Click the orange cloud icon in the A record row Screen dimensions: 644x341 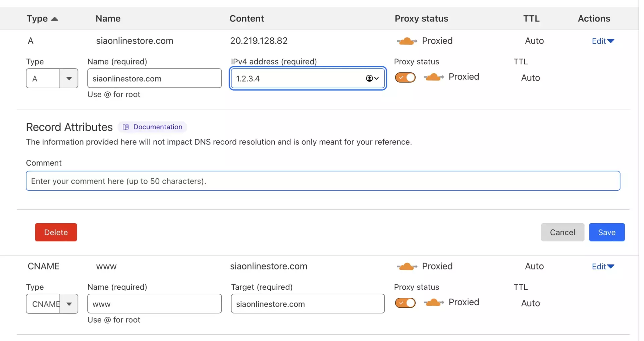coord(407,41)
